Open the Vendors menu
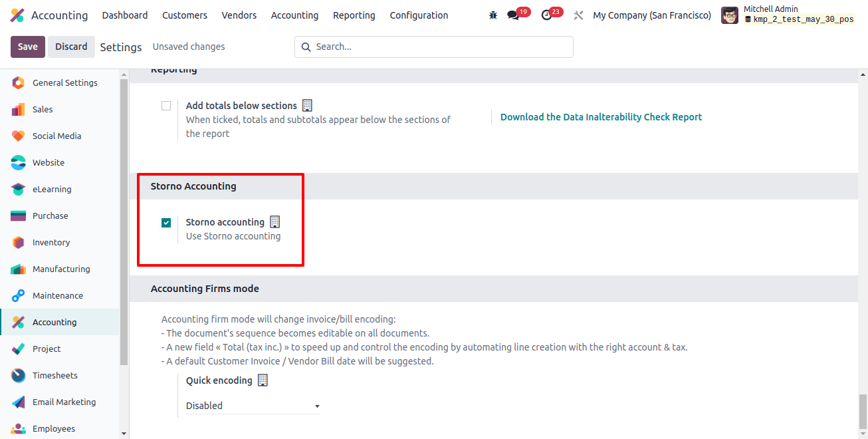The image size is (868, 439). point(239,15)
